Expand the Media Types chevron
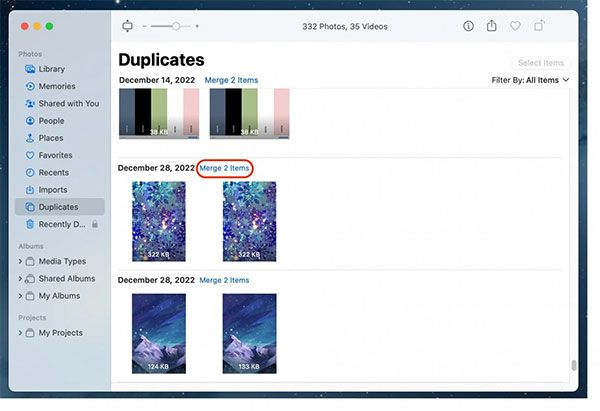This screenshot has width=600, height=411. point(20,261)
